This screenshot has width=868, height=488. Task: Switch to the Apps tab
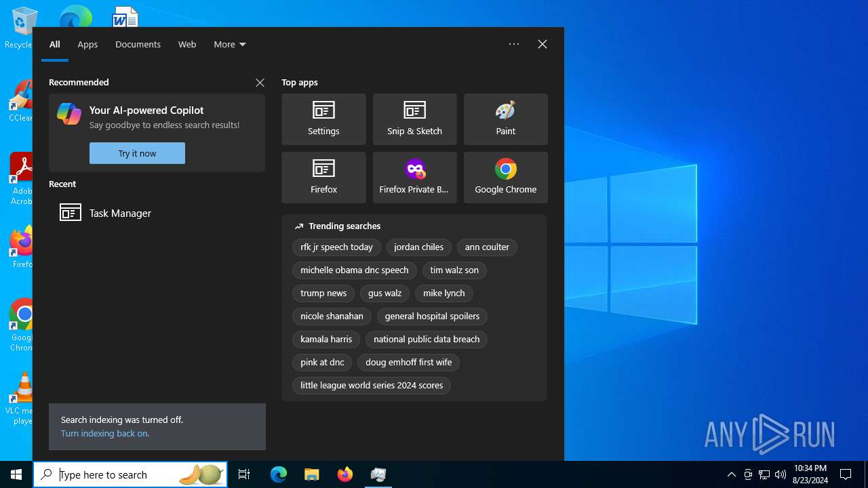click(87, 44)
